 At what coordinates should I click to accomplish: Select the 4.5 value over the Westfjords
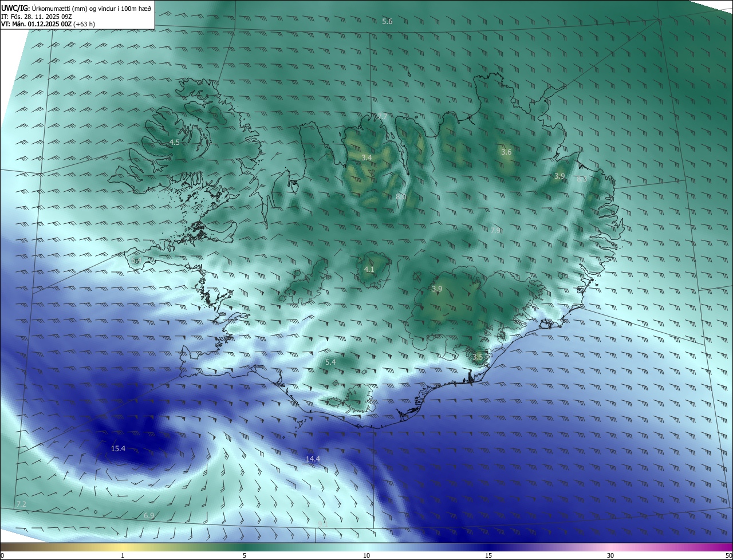174,142
